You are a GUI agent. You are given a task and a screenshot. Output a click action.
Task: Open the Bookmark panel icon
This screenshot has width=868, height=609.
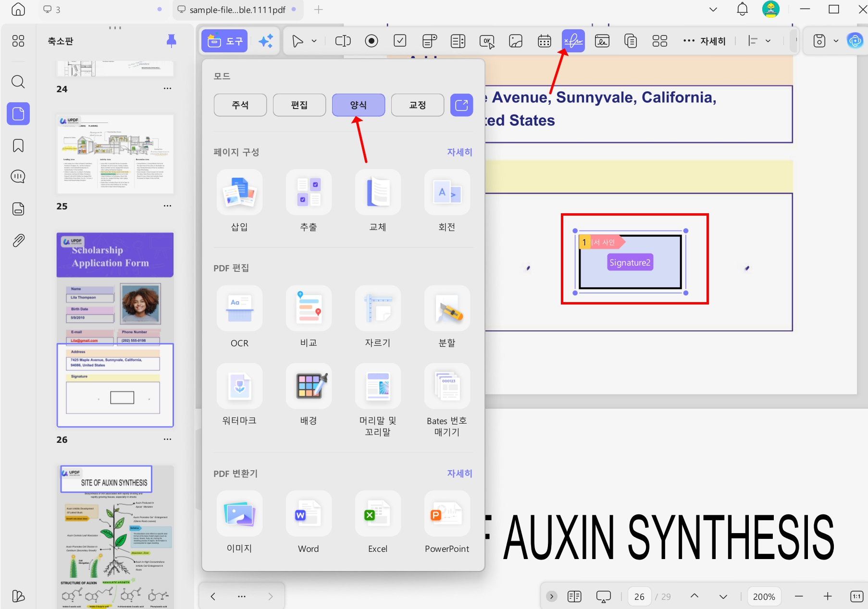coord(18,146)
